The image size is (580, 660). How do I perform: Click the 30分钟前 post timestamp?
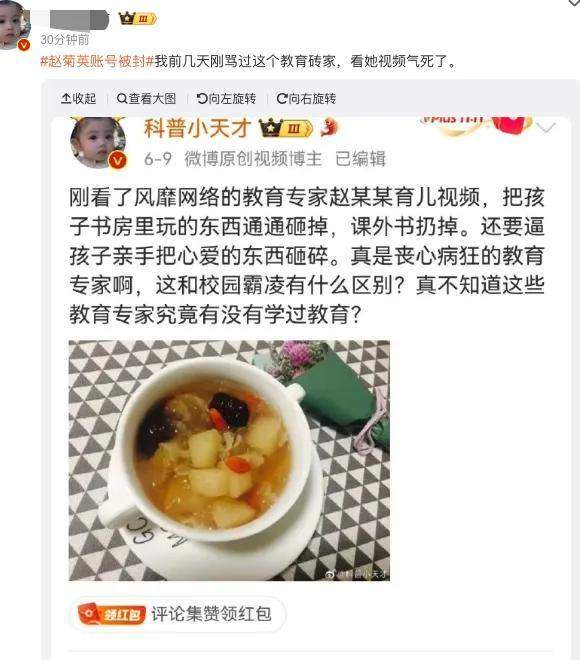point(65,40)
